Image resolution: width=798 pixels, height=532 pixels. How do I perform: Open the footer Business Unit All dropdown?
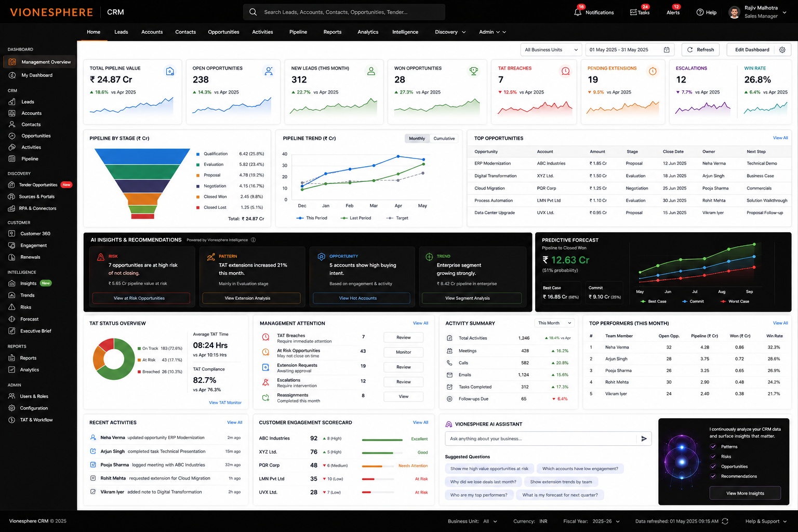[x=490, y=521]
